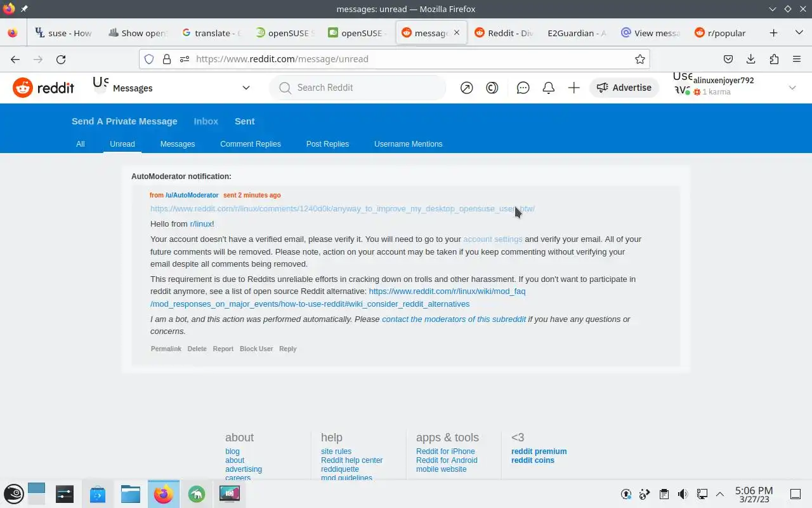Click the Advertise megaphone button
Viewport: 812px width, 508px height.
click(624, 88)
